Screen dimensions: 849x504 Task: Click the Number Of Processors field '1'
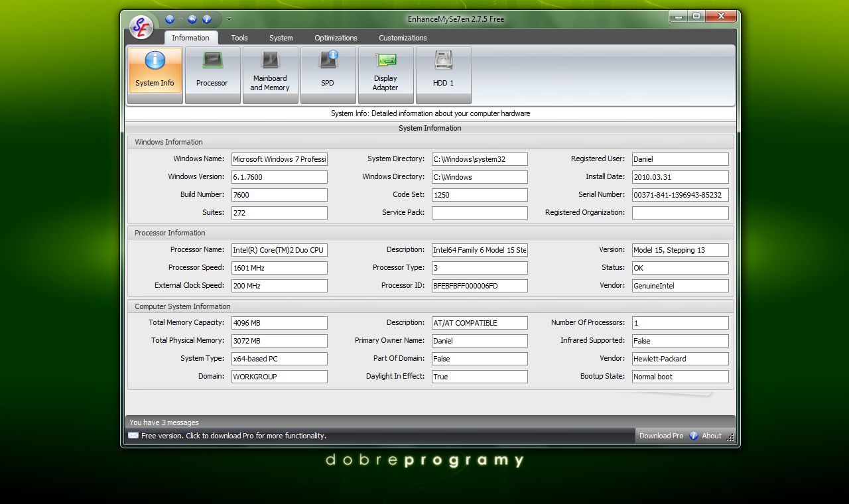click(x=680, y=323)
